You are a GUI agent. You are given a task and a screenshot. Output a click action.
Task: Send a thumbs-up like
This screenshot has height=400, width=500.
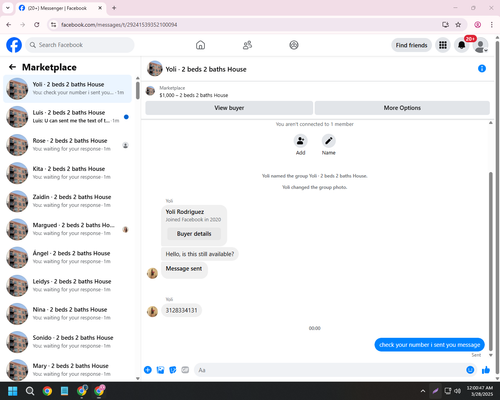(x=486, y=370)
